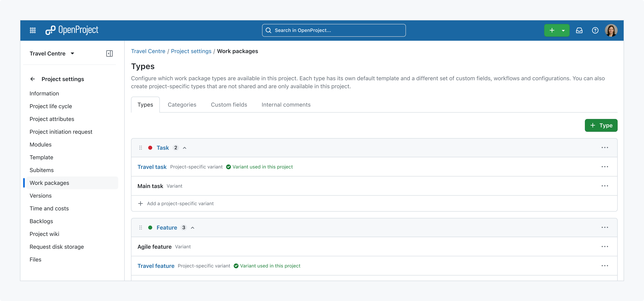Collapse the Task type group chevron
Screen dimensions: 644x301
click(x=185, y=148)
